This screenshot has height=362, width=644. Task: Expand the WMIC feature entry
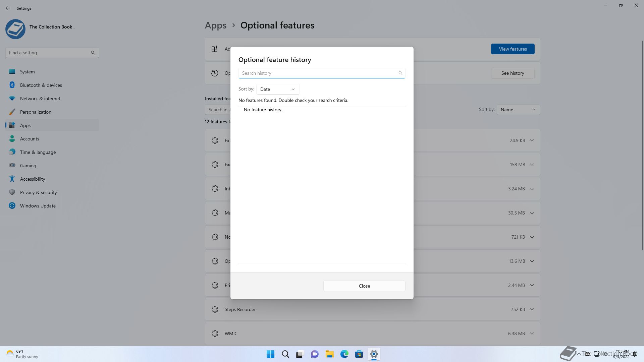532,334
